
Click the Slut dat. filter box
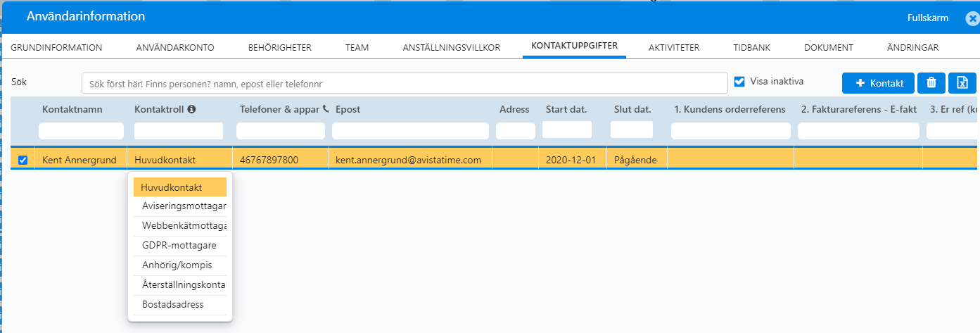(632, 130)
